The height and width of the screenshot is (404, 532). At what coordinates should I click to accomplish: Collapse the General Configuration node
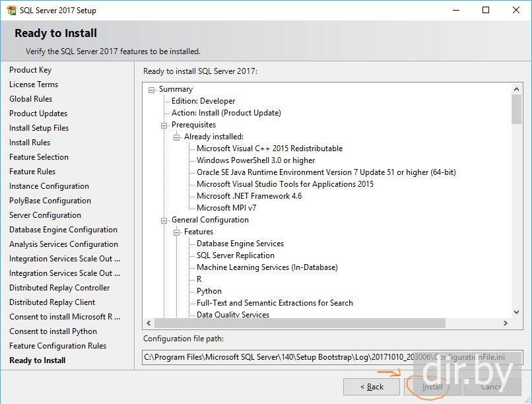[x=164, y=220]
